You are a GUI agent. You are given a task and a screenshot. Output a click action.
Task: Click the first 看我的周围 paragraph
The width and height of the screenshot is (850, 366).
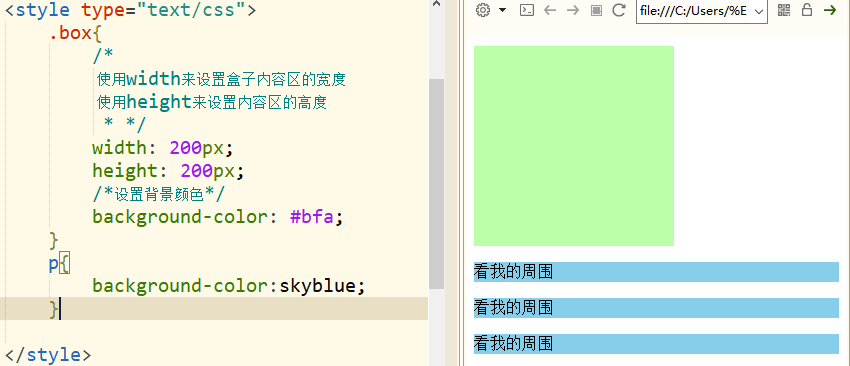(656, 272)
